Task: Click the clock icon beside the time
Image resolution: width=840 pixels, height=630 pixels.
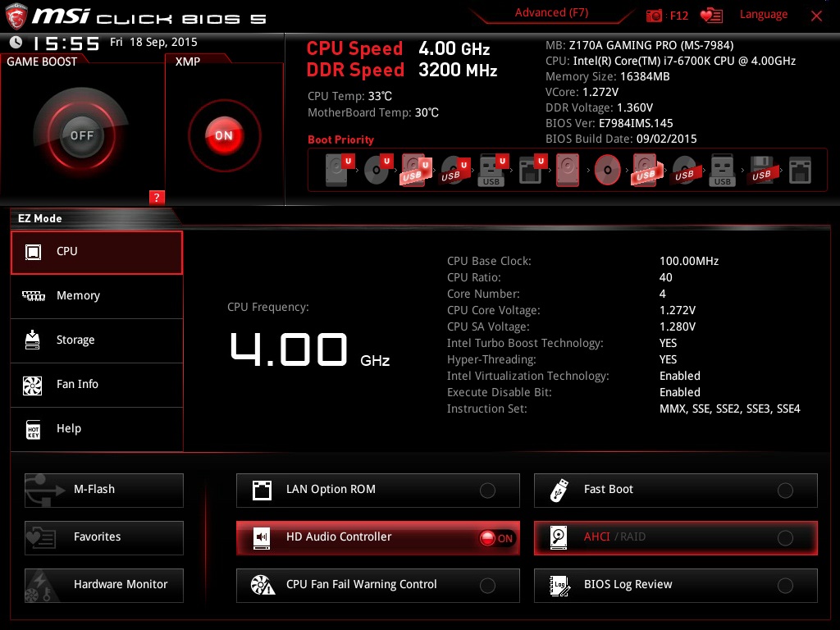Action: (x=16, y=42)
